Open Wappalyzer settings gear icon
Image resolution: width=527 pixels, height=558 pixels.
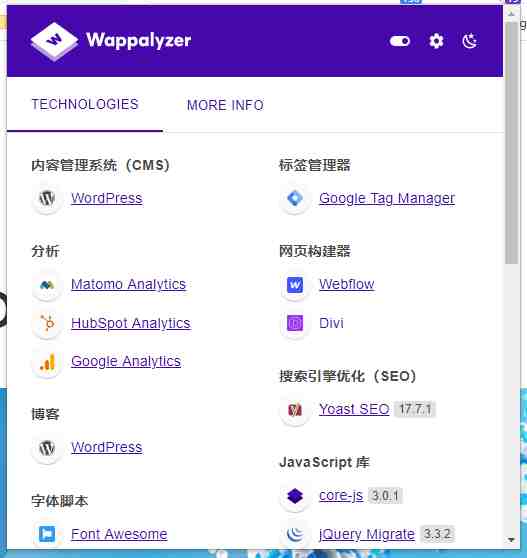click(x=436, y=41)
